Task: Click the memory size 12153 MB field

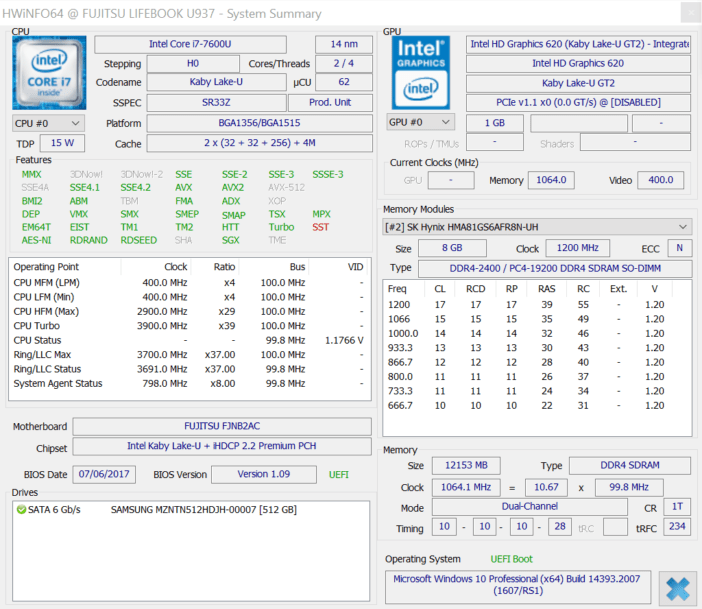Action: 466,466
